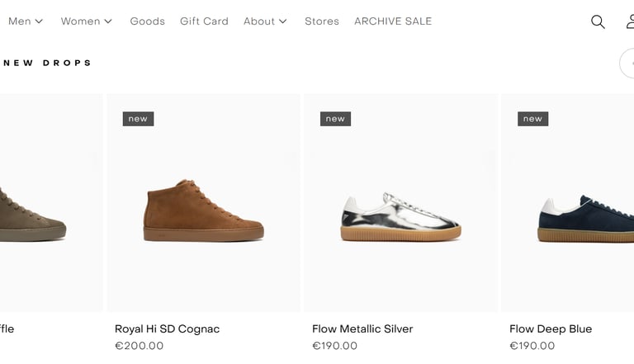634x364 pixels.
Task: Expand the Men dropdown menu
Action: point(26,21)
